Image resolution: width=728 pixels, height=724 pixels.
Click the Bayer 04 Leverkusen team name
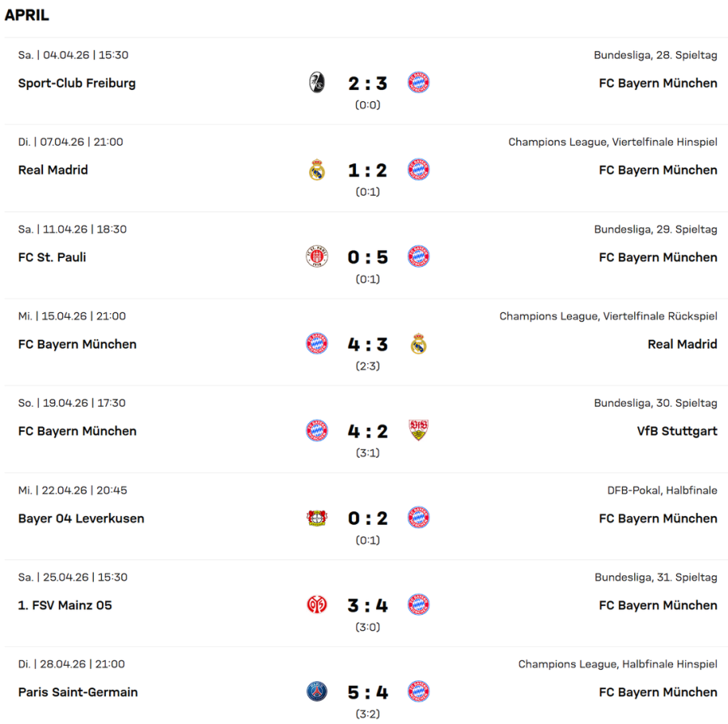81,519
